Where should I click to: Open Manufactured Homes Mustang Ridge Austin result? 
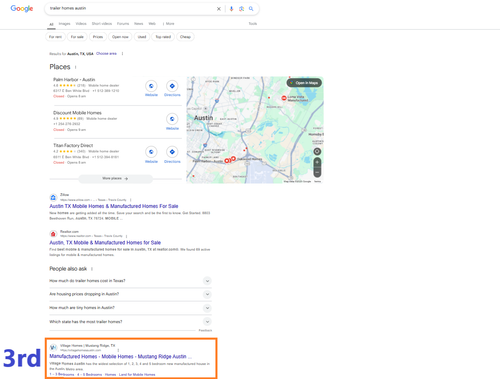tap(120, 357)
